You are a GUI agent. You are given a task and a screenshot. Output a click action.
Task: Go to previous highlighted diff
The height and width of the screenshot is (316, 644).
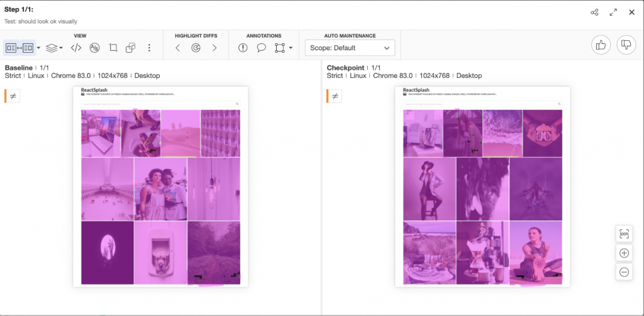pos(178,48)
